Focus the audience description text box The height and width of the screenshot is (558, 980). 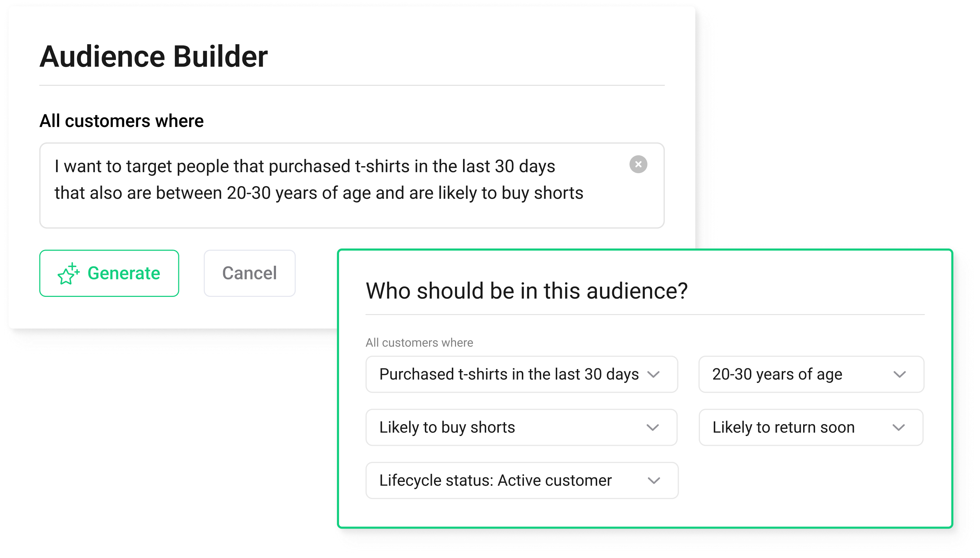click(x=352, y=185)
